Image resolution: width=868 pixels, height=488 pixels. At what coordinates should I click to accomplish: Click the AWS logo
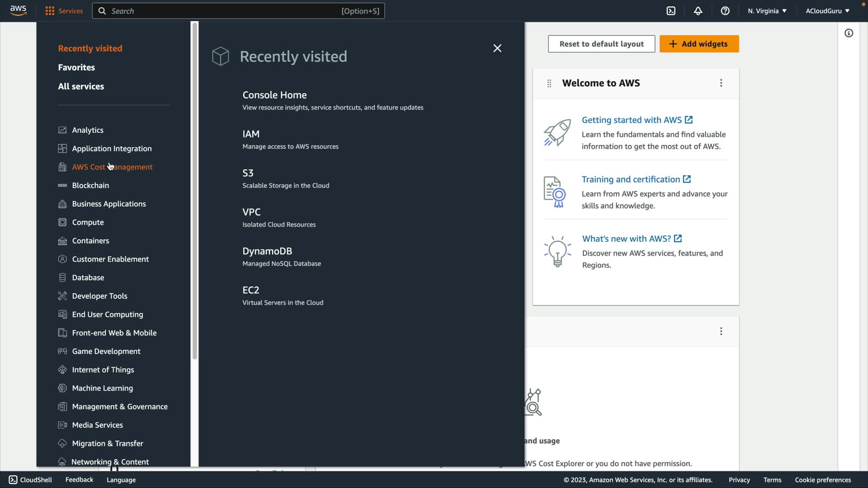pos(18,10)
